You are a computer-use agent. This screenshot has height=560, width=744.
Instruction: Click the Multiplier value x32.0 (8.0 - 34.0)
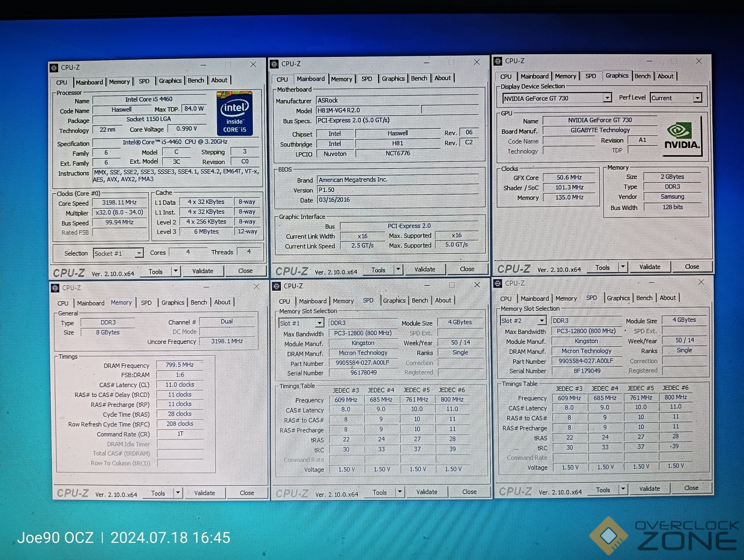click(119, 212)
